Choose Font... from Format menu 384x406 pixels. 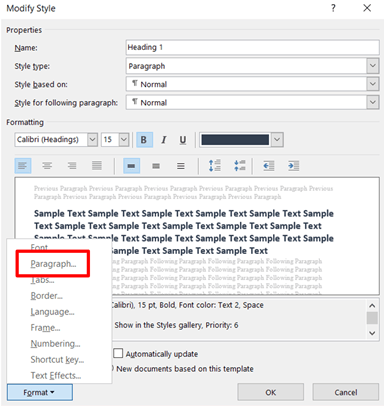click(x=39, y=248)
